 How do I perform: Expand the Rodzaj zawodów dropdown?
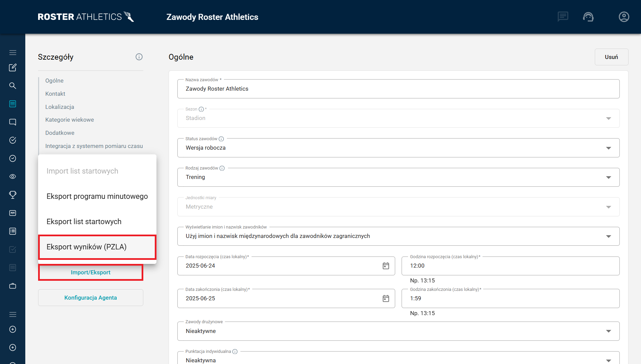(398, 177)
